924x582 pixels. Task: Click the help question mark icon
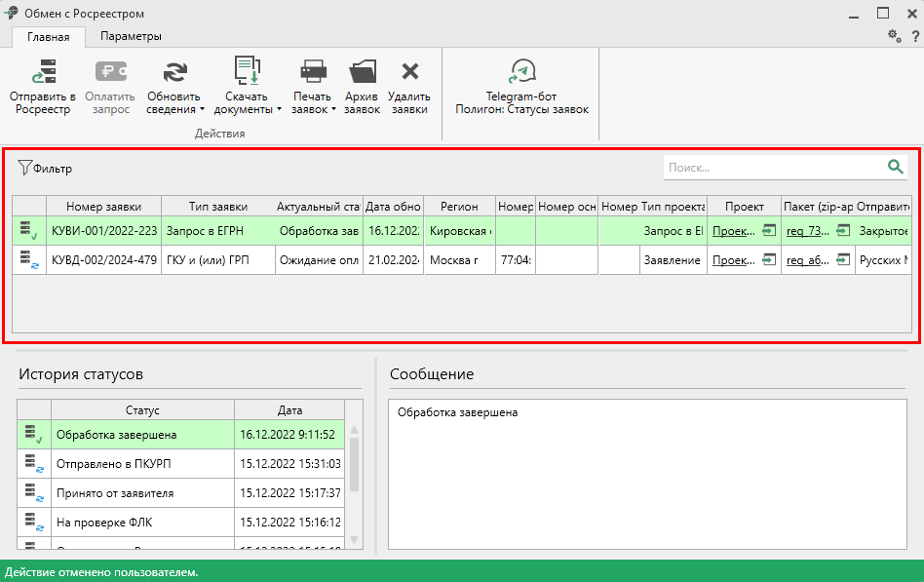(915, 36)
